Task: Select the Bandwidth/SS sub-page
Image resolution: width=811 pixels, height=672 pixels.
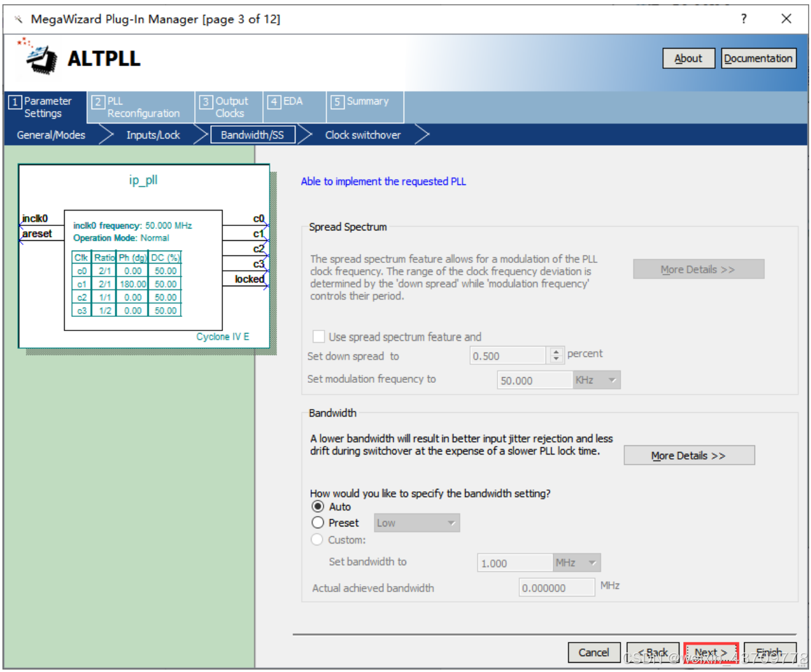Action: coord(253,135)
